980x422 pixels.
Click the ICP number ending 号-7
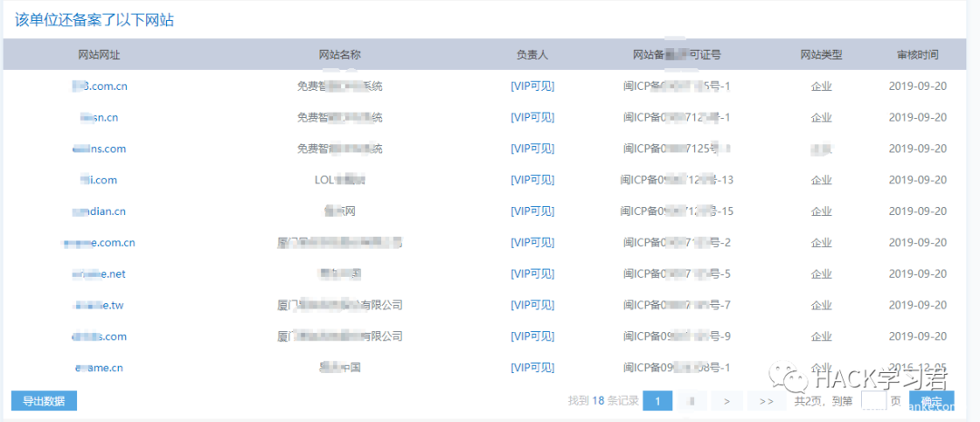pyautogui.click(x=677, y=305)
